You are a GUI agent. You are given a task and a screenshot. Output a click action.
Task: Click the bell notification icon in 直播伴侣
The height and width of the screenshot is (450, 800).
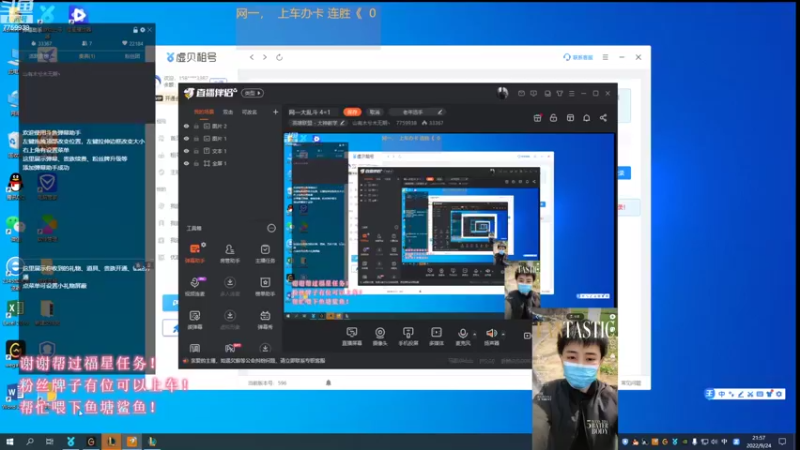coord(587,118)
